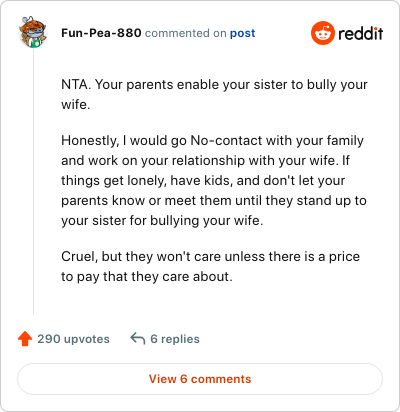Click the line 'parents know or meet them'

click(x=214, y=201)
